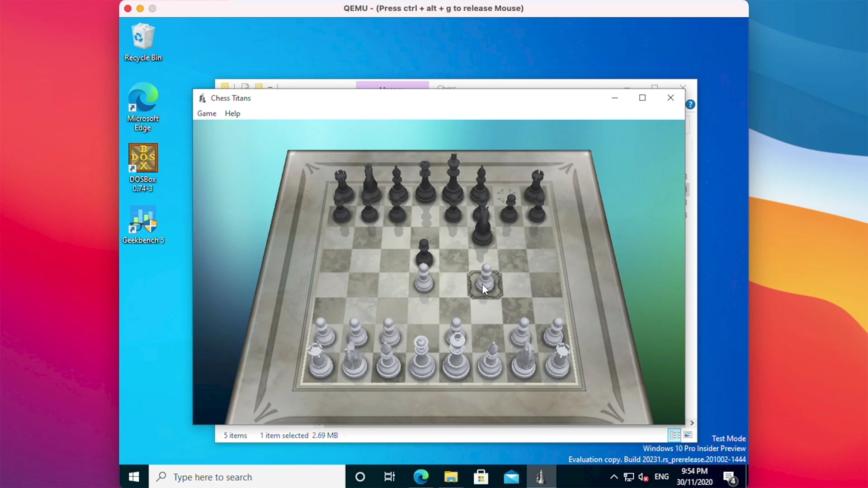Viewport: 868px width, 488px height.
Task: Select the black bishop on f8
Action: tap(480, 184)
